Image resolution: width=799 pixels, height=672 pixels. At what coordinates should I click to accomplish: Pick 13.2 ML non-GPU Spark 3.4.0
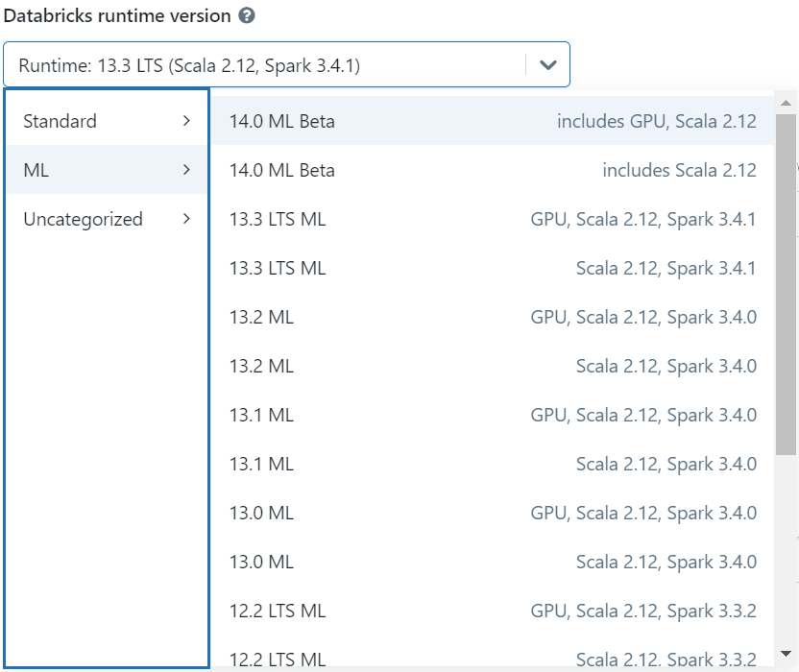point(493,366)
